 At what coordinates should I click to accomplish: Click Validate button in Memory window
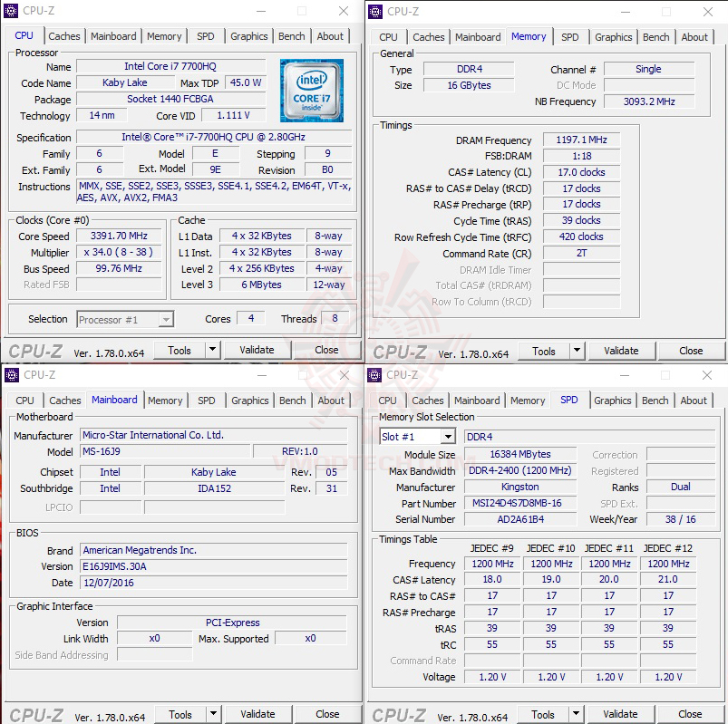[621, 351]
